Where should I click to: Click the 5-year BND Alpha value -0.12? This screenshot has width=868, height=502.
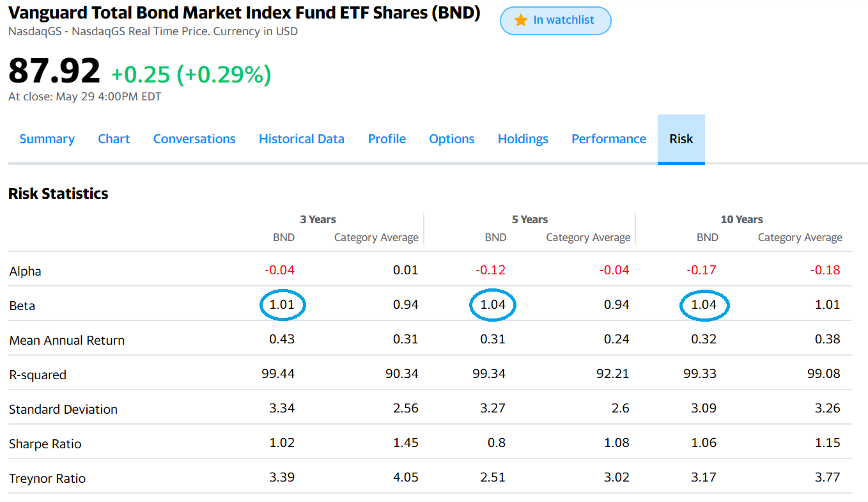(x=490, y=270)
